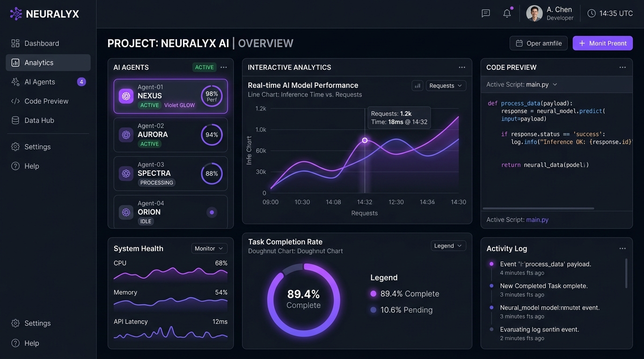Select the Agent-04 ORION card

(x=171, y=211)
